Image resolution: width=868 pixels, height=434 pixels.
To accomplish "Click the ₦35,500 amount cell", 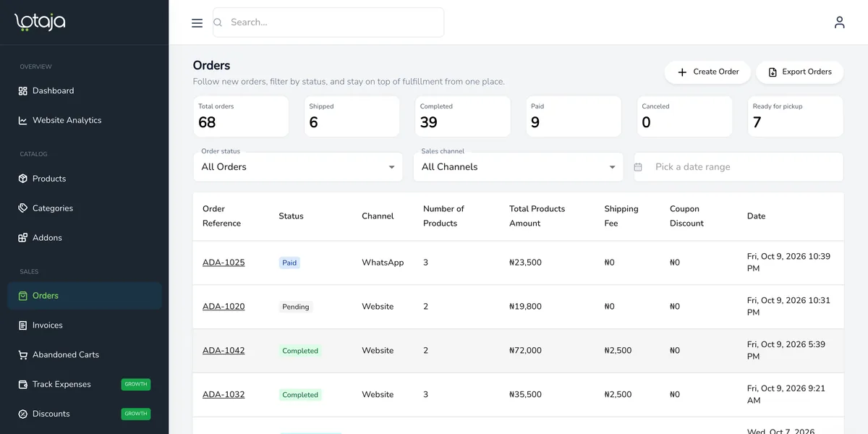I will 525,395.
